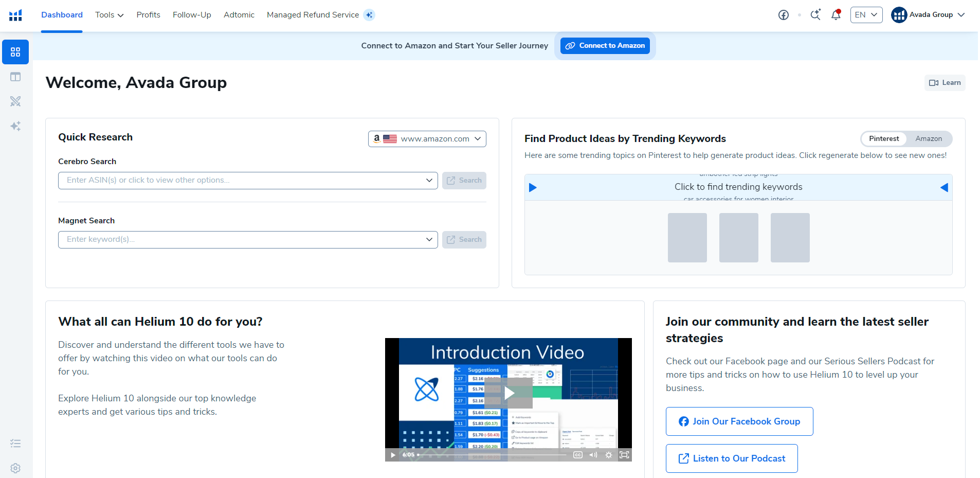Click the two-column layout icon in sidebar

click(x=15, y=77)
